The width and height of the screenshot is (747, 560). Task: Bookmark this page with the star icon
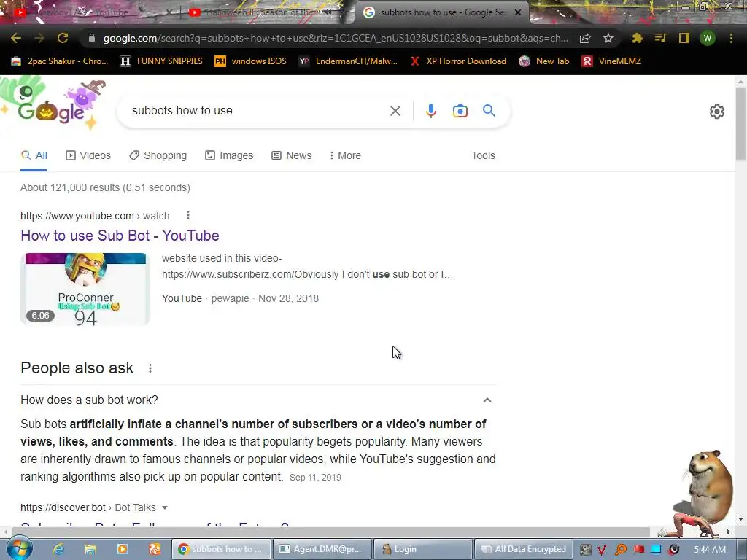click(608, 38)
